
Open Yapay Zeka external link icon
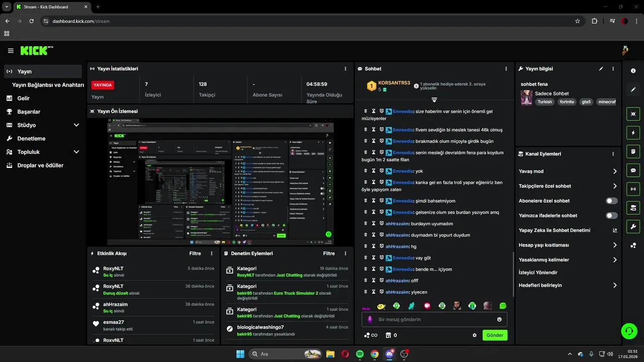615,230
